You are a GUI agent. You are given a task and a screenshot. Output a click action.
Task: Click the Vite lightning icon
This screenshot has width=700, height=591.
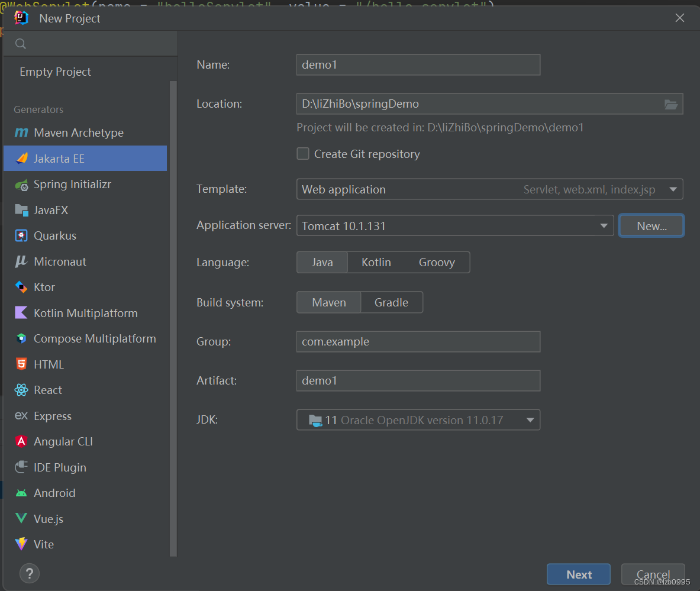[21, 544]
